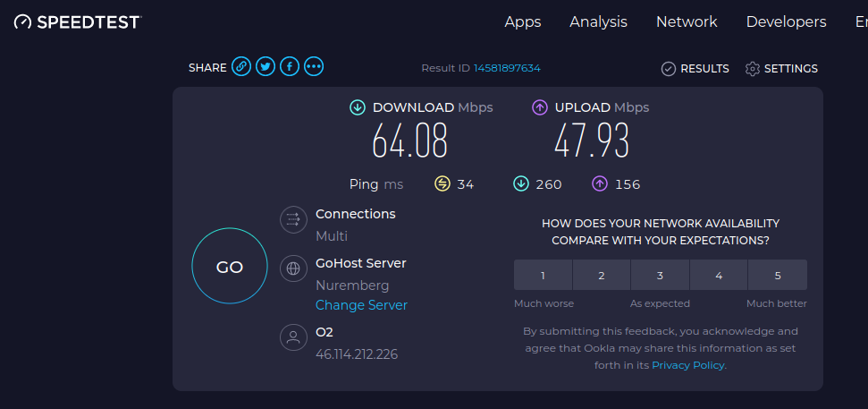868x409 pixels.
Task: Click the GoHost Server name
Action: pos(361,263)
